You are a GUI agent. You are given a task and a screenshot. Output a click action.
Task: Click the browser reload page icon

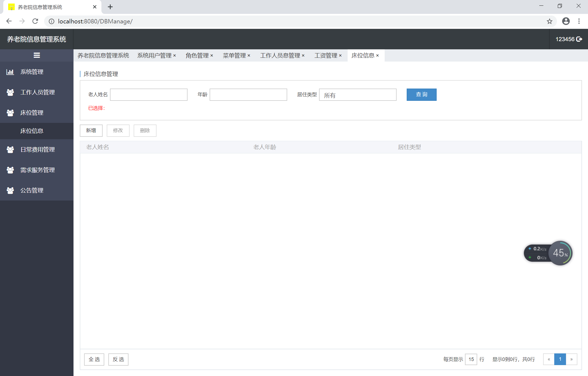point(35,21)
